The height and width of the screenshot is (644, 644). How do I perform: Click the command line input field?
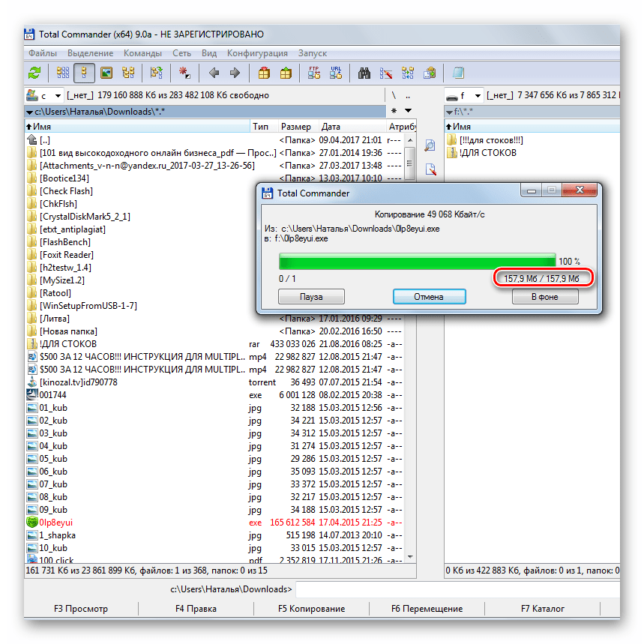pyautogui.click(x=450, y=589)
